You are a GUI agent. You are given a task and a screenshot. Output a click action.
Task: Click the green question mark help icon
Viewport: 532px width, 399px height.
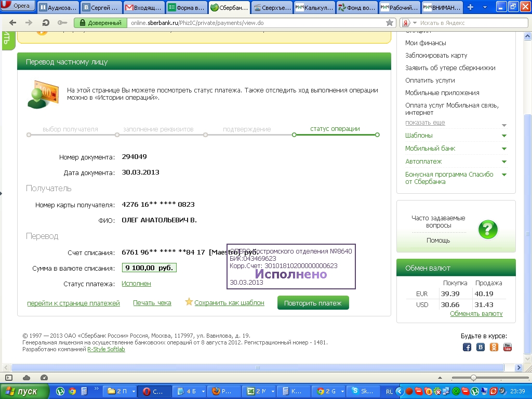(488, 229)
